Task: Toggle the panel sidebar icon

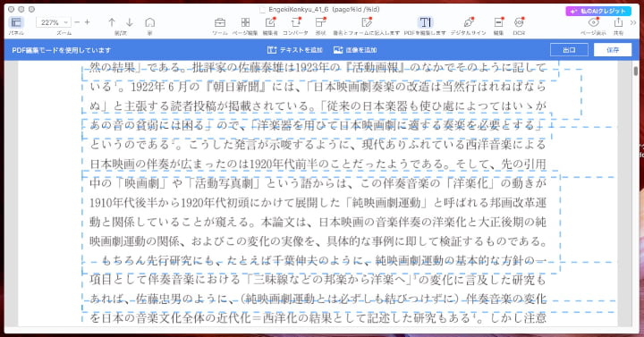Action: [x=16, y=22]
